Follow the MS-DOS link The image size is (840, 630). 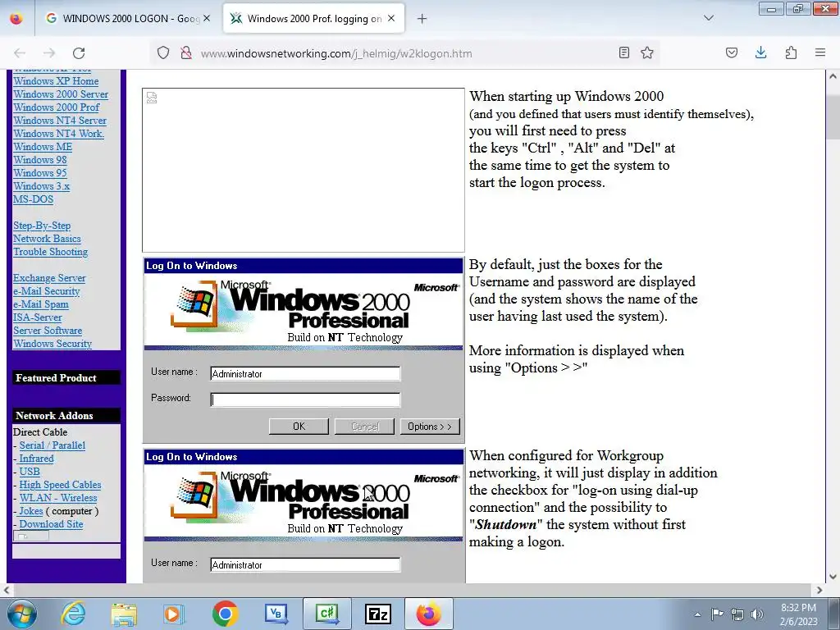[33, 199]
